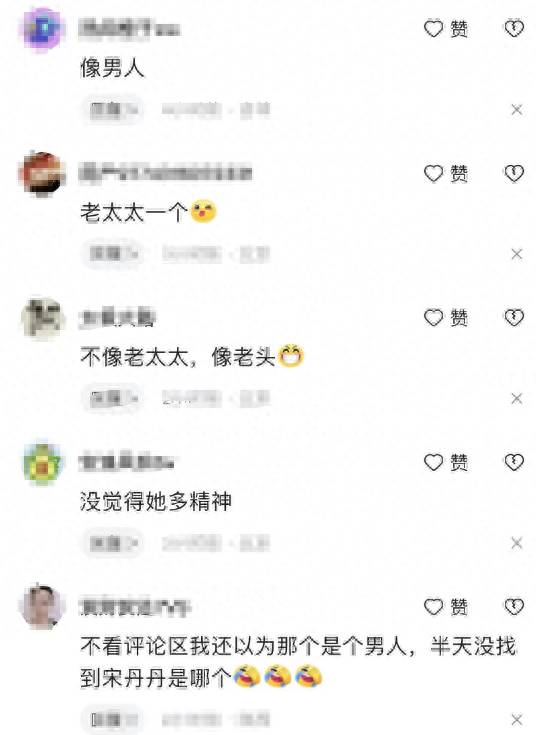Dislike the long comment mentioning 宋丹丹

[514, 607]
